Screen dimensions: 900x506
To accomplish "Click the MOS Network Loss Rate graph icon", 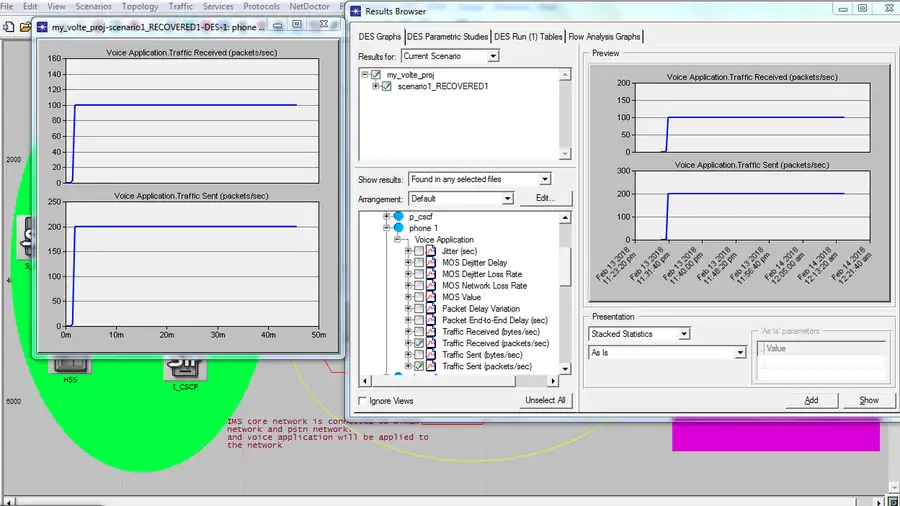I will tap(430, 285).
